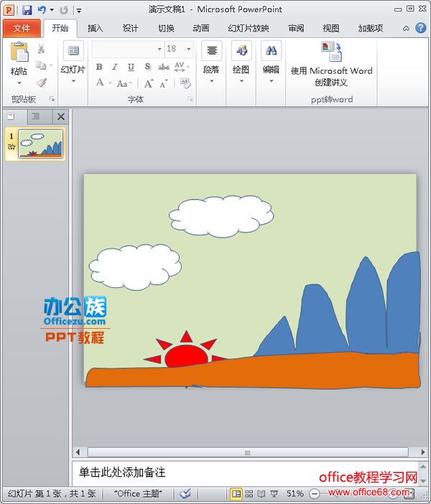This screenshot has height=504, width=431.
Task: Toggle Bold formatting
Action: point(99,67)
